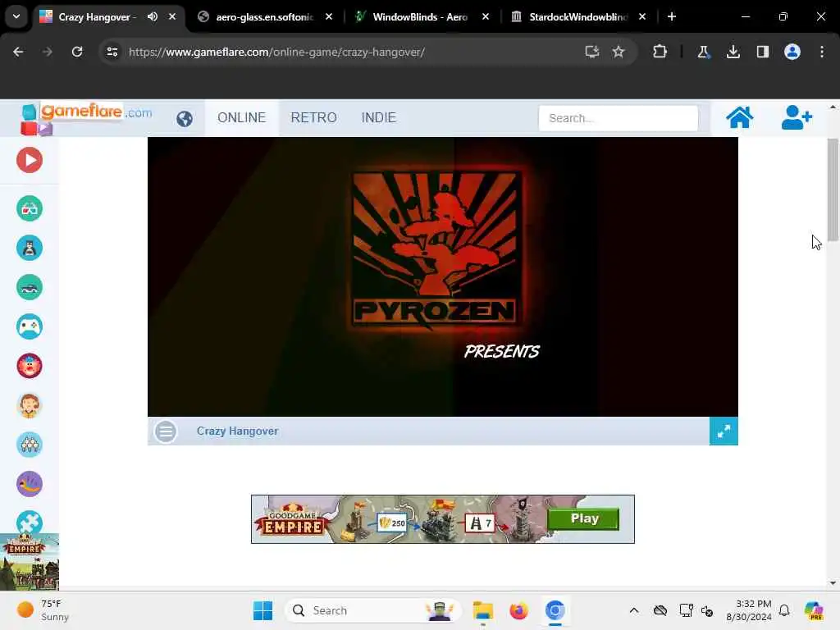The width and height of the screenshot is (840, 630).
Task: Open the puzzle piece category icon
Action: pyautogui.click(x=30, y=522)
